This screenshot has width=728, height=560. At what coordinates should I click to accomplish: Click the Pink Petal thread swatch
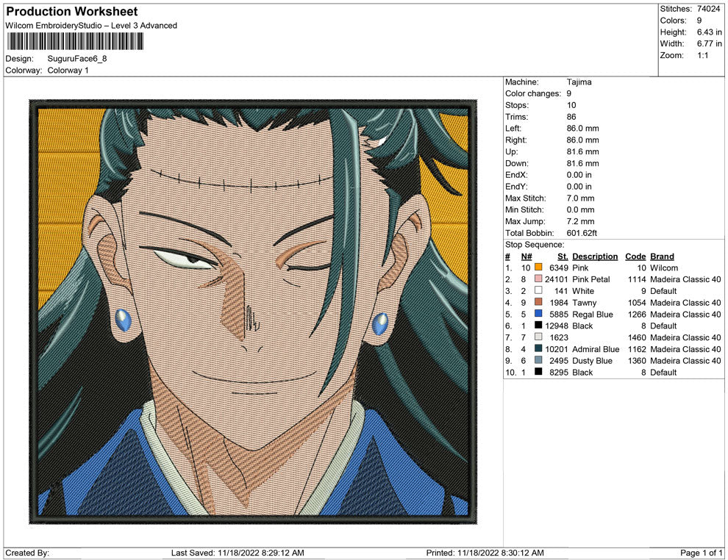pos(538,279)
